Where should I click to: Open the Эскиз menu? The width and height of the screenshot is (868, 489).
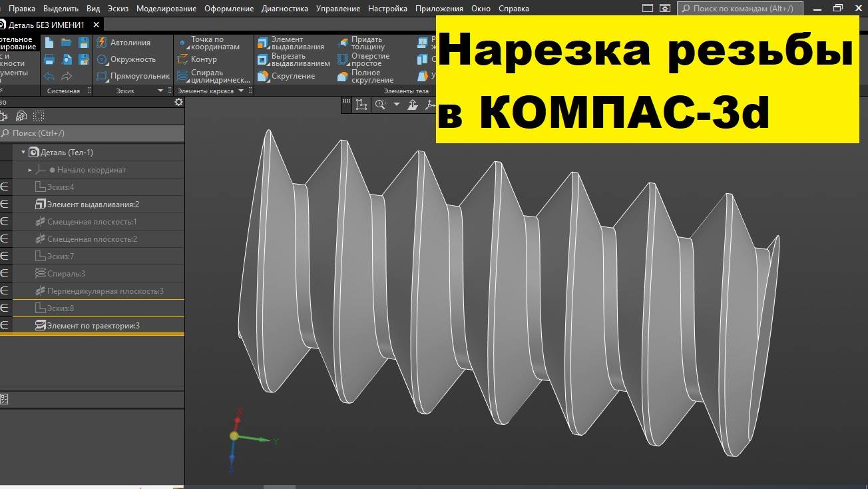118,9
